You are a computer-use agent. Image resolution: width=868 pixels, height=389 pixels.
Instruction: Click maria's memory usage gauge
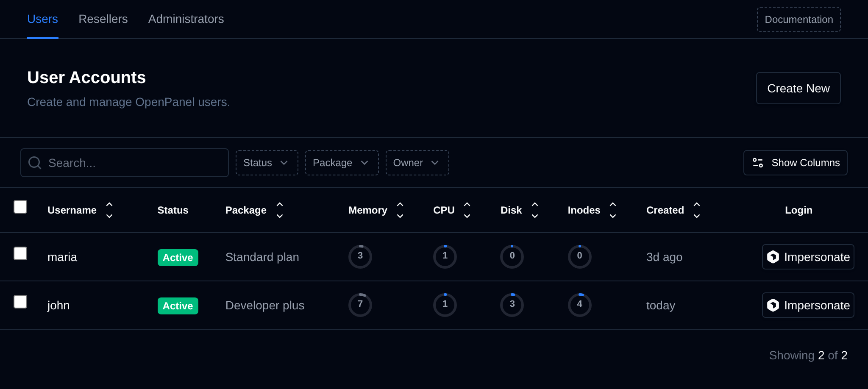[x=360, y=256]
